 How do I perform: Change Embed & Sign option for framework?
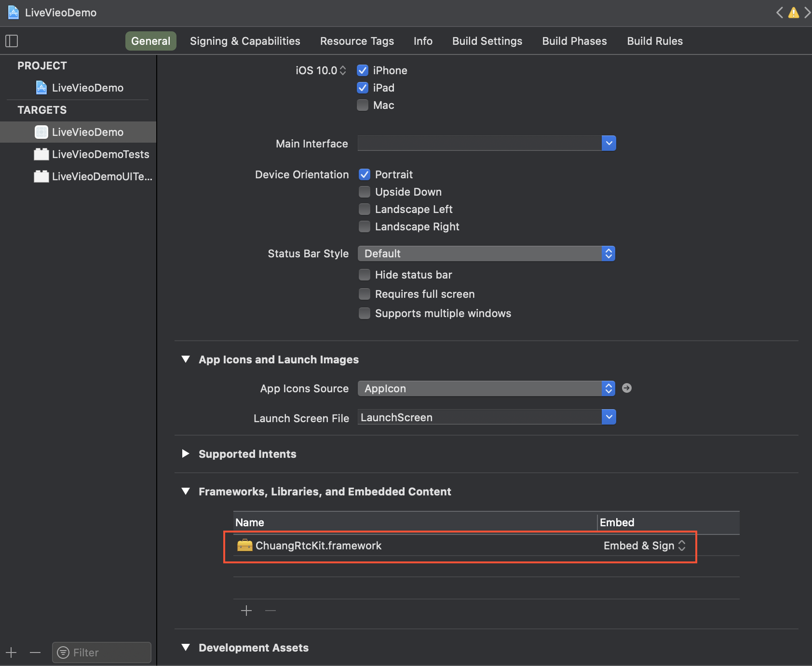(644, 546)
